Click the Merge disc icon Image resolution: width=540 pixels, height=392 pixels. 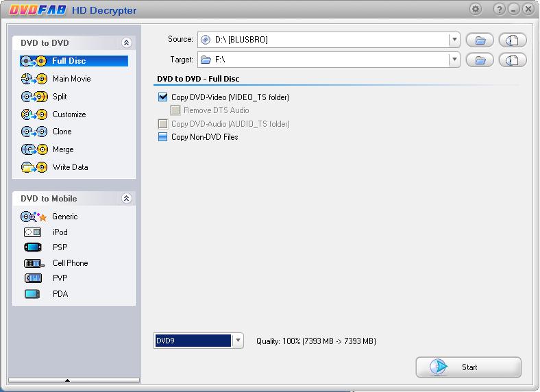34,149
